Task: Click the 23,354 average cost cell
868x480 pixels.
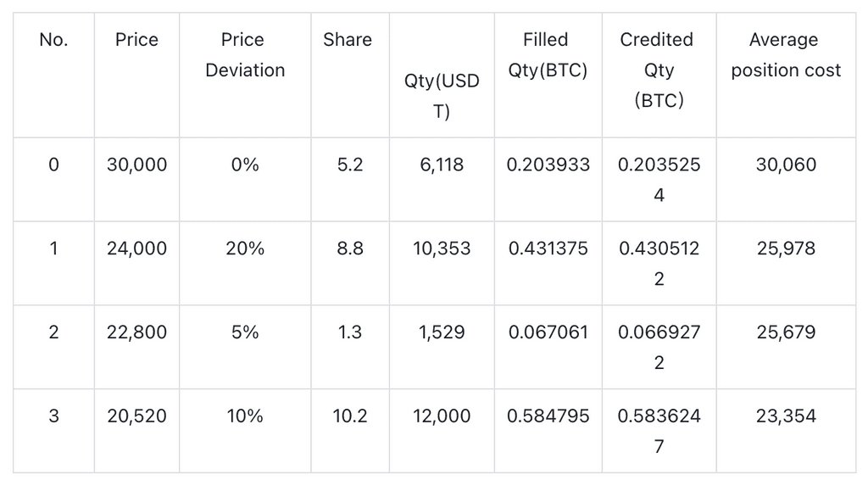Action: pyautogui.click(x=786, y=416)
